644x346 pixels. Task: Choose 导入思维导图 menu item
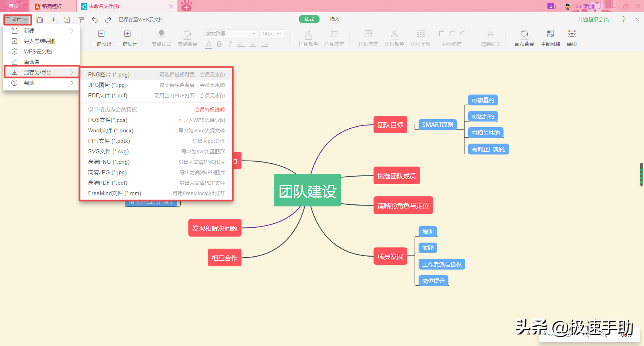(x=42, y=41)
